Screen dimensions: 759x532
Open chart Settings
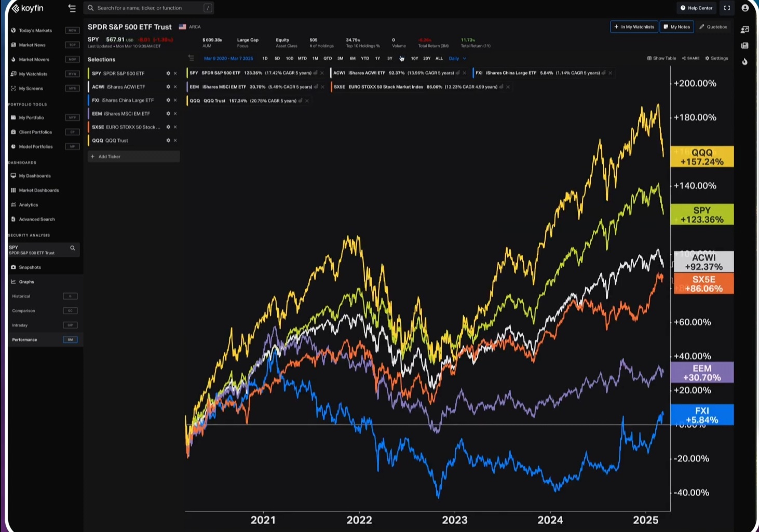coord(716,59)
